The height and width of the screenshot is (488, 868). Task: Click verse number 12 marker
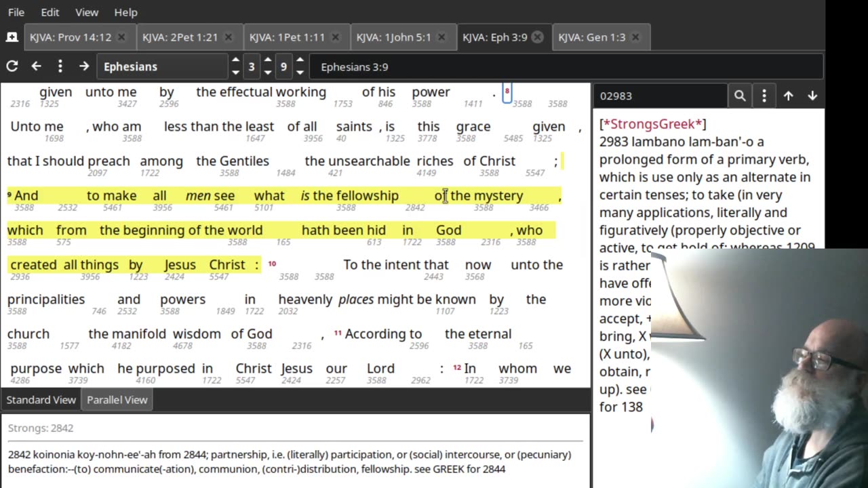[457, 367]
